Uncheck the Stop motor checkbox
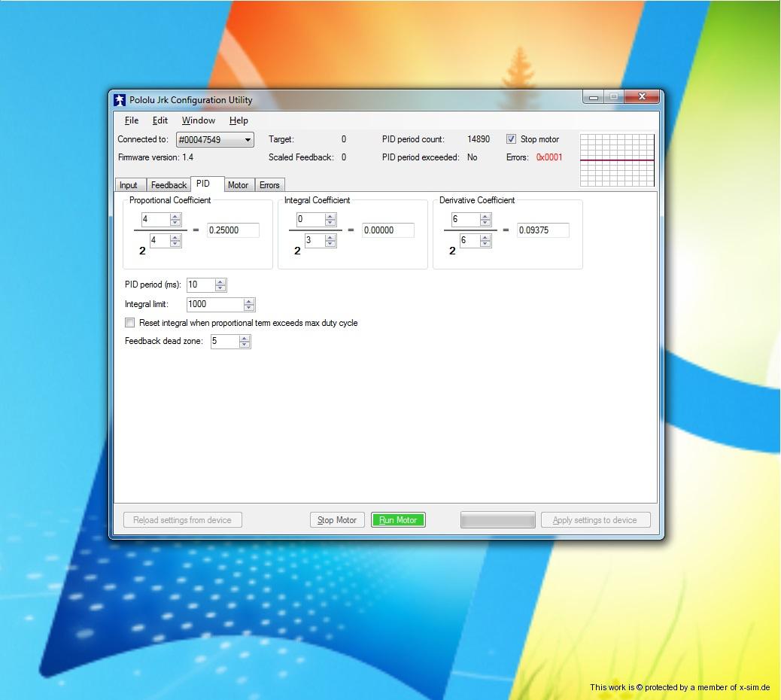 (x=512, y=139)
